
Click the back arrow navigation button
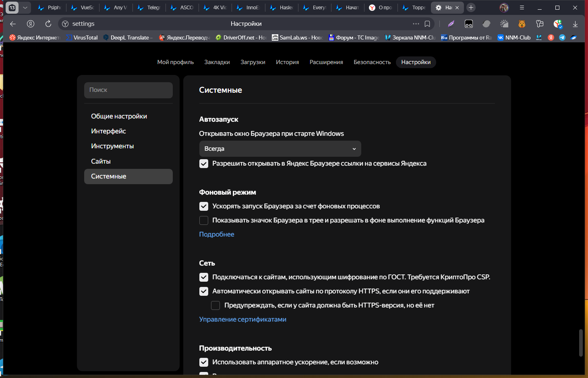(x=13, y=24)
